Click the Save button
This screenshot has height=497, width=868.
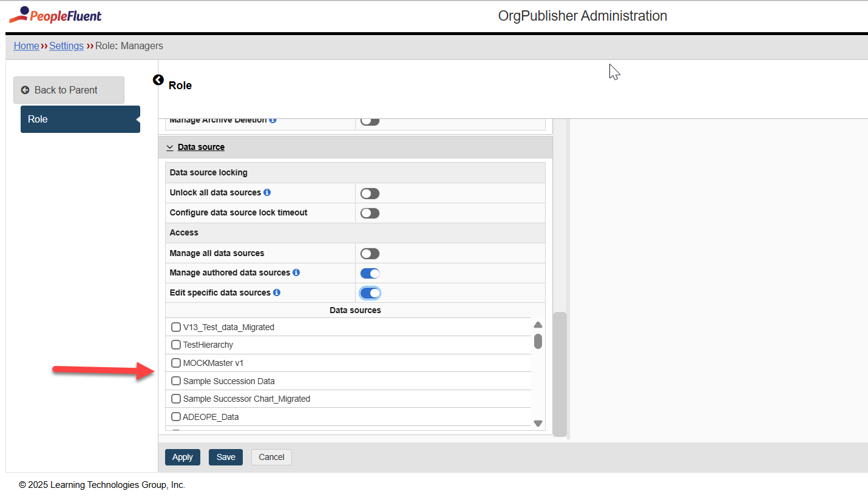(226, 457)
